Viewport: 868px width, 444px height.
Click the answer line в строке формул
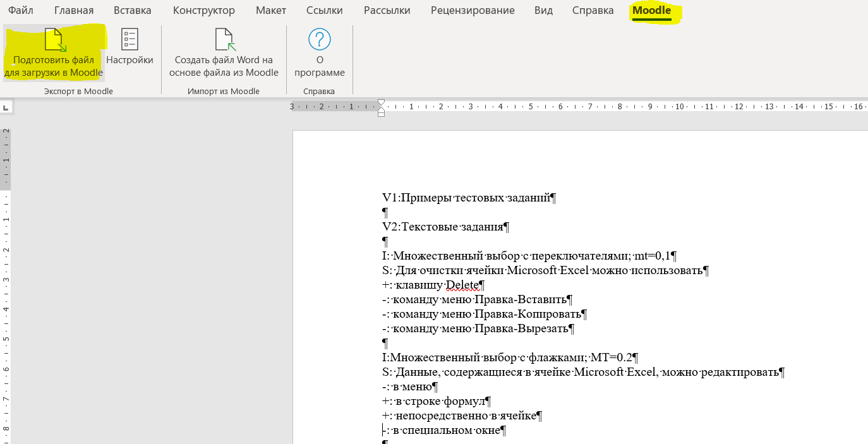click(436, 401)
